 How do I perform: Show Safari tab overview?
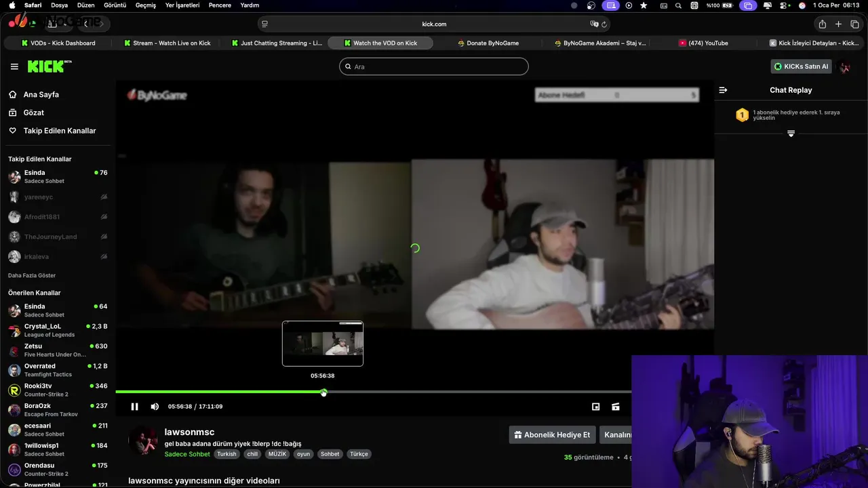854,24
